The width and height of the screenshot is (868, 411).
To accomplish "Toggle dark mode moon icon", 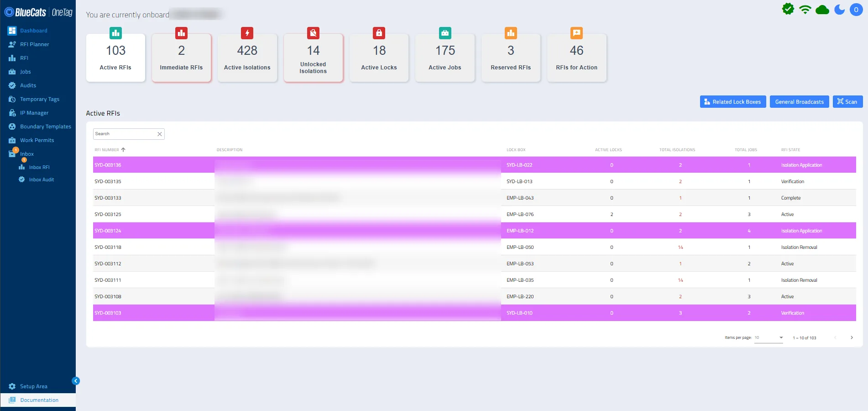I will [840, 10].
